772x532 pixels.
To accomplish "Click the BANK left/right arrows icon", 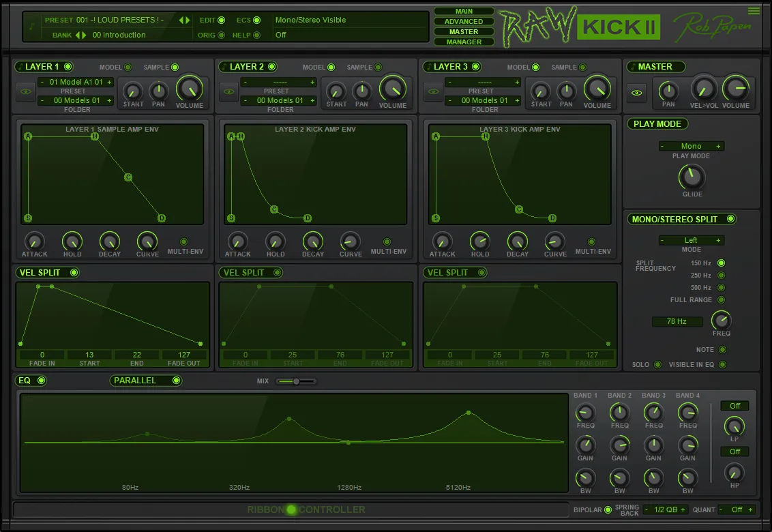I will coord(80,35).
